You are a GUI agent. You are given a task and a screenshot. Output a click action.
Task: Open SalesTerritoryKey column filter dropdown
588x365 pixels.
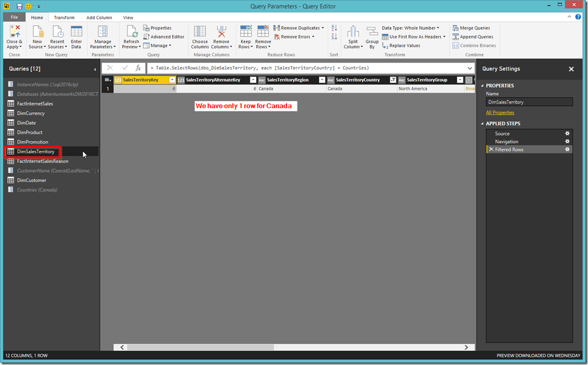[172, 80]
